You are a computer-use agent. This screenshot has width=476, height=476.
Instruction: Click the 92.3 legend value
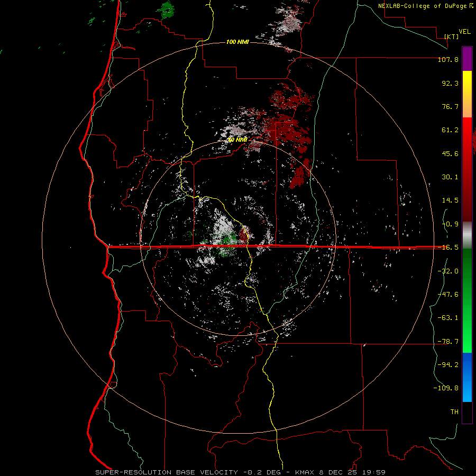[x=450, y=83]
